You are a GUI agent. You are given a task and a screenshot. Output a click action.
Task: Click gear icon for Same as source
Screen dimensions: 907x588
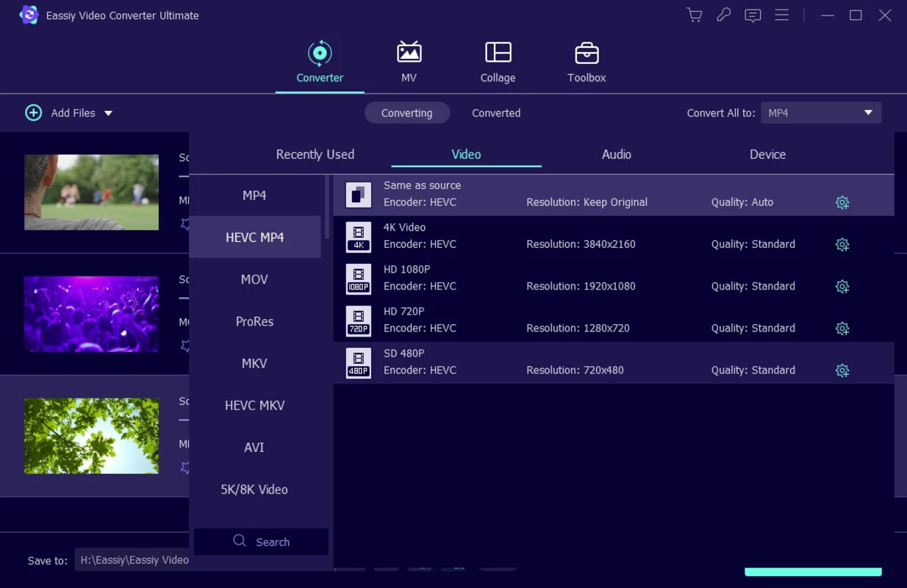coord(842,203)
